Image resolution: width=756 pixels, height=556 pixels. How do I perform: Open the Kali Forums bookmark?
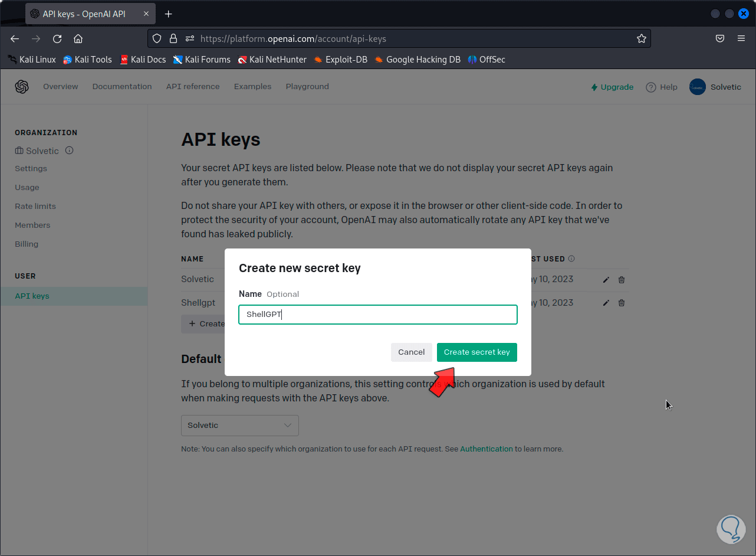pyautogui.click(x=202, y=60)
